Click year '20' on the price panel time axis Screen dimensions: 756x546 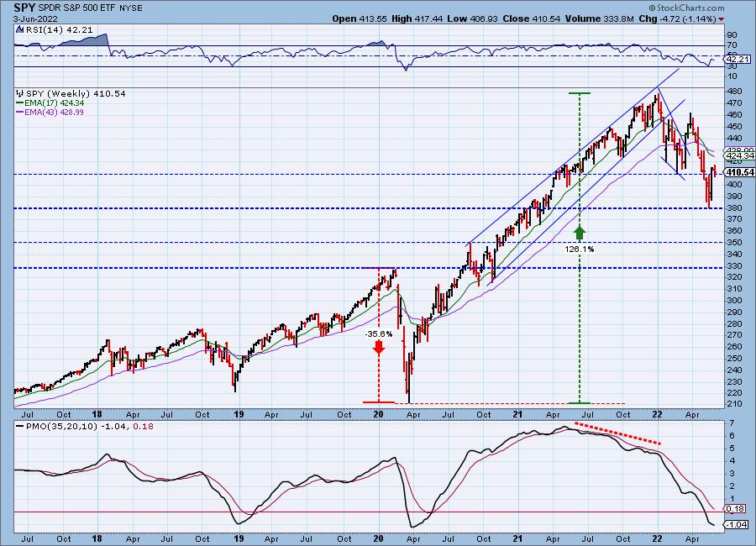tap(379, 414)
